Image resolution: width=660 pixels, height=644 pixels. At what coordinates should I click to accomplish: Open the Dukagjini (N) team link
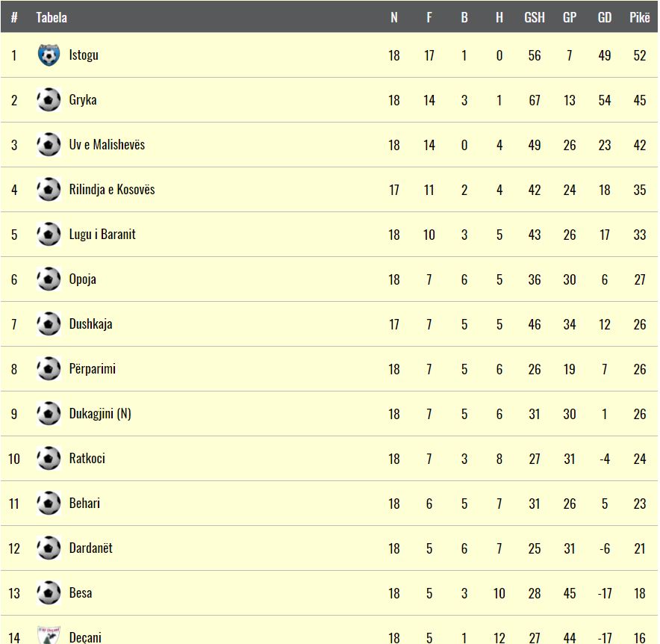100,414
